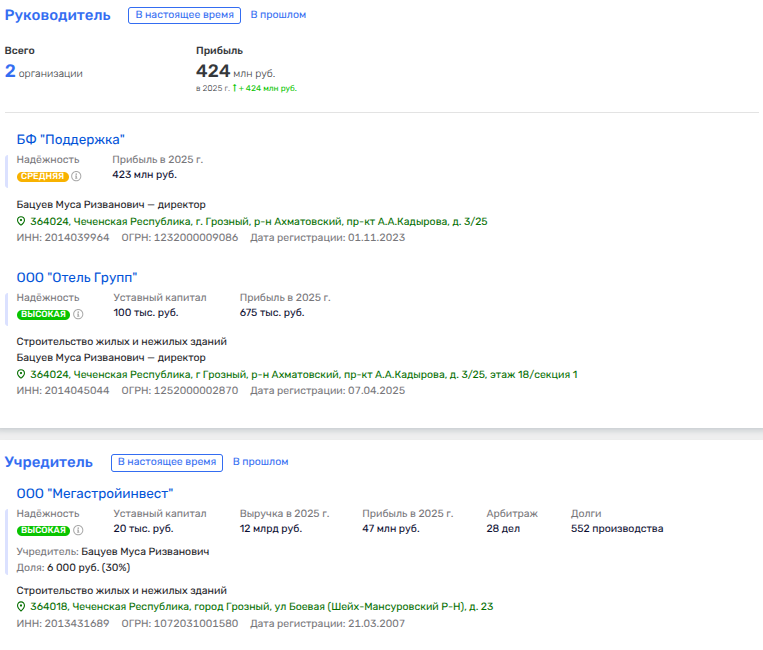Viewport: 763px width, 650px height.
Task: Select 'В настоящее время' tab under Руководитель
Action: pyautogui.click(x=185, y=15)
